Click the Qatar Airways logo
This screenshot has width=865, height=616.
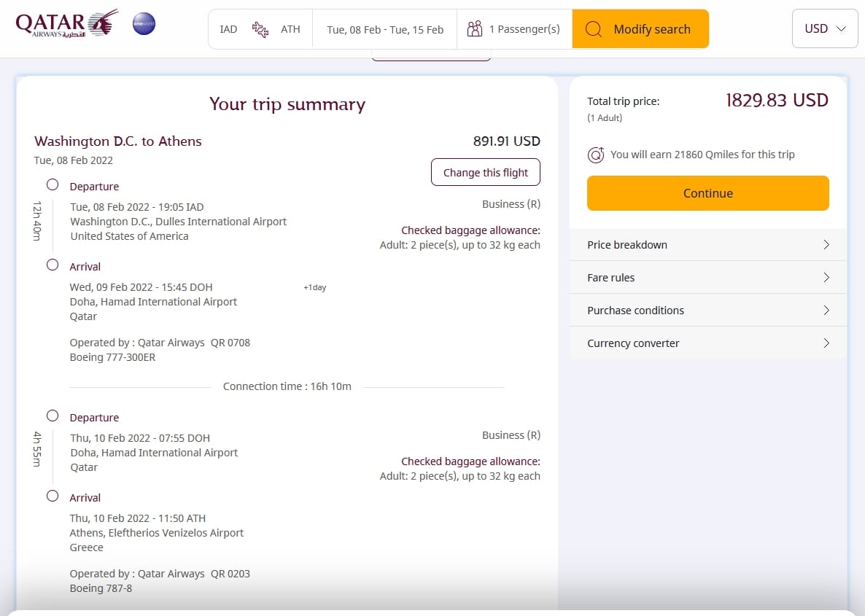pyautogui.click(x=67, y=25)
